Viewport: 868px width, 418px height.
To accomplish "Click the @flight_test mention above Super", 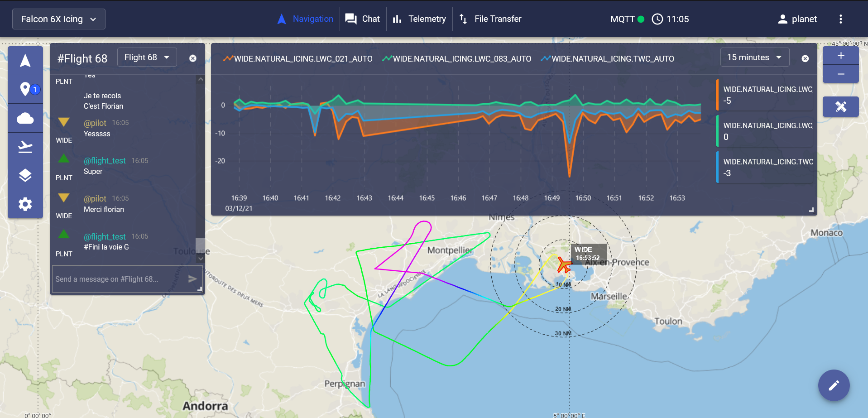I will [x=105, y=161].
